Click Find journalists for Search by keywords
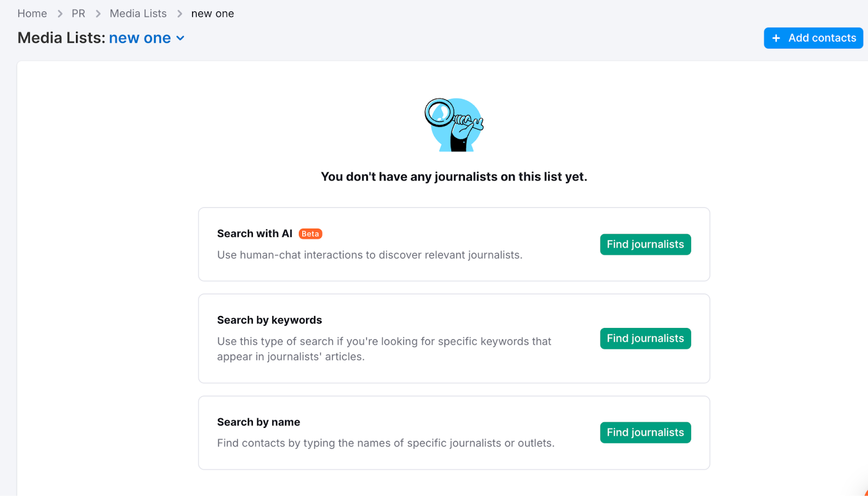The image size is (868, 496). (x=644, y=338)
